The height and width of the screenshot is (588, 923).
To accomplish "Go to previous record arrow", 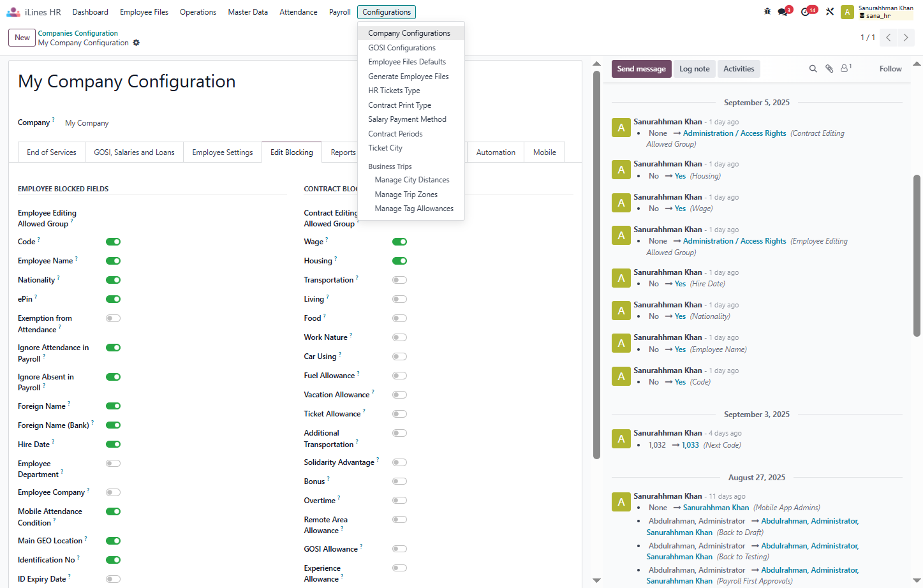I will [x=889, y=38].
